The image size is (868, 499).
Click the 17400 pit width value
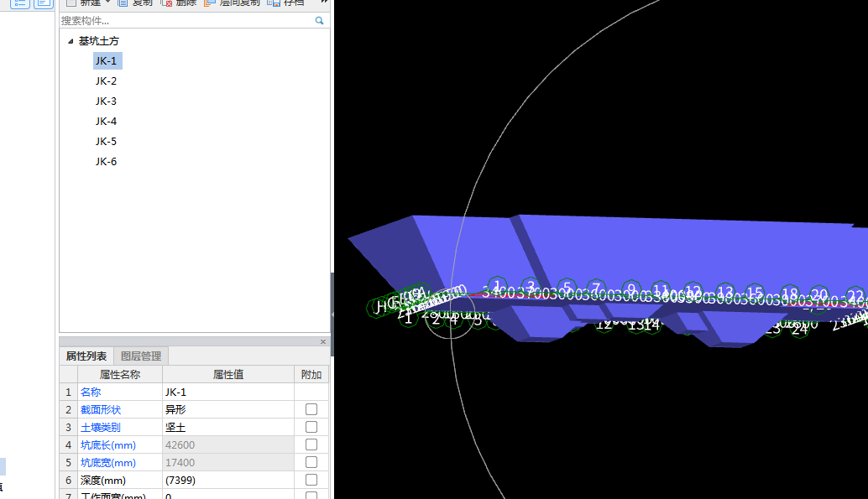coord(228,463)
